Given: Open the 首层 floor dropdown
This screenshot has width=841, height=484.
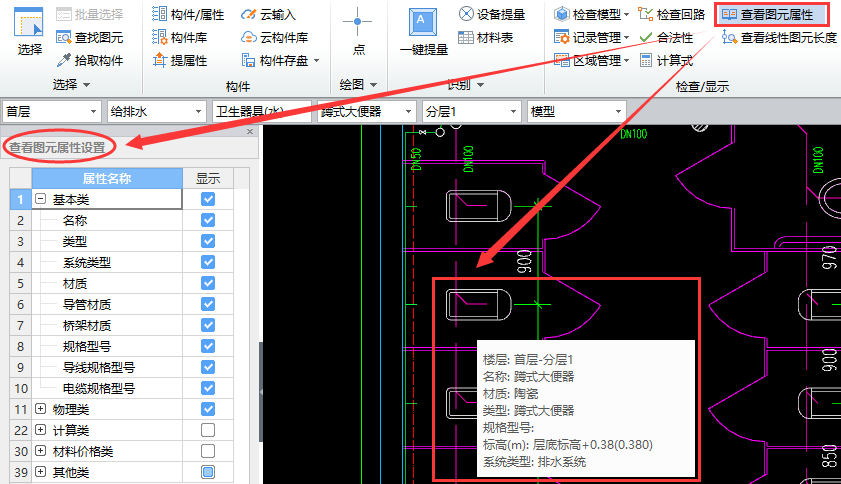Looking at the screenshot, I should [52, 111].
